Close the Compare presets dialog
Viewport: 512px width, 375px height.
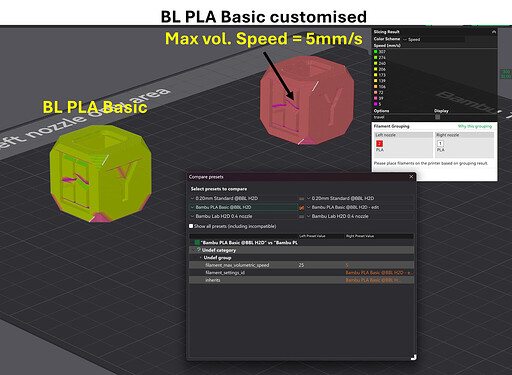click(411, 177)
